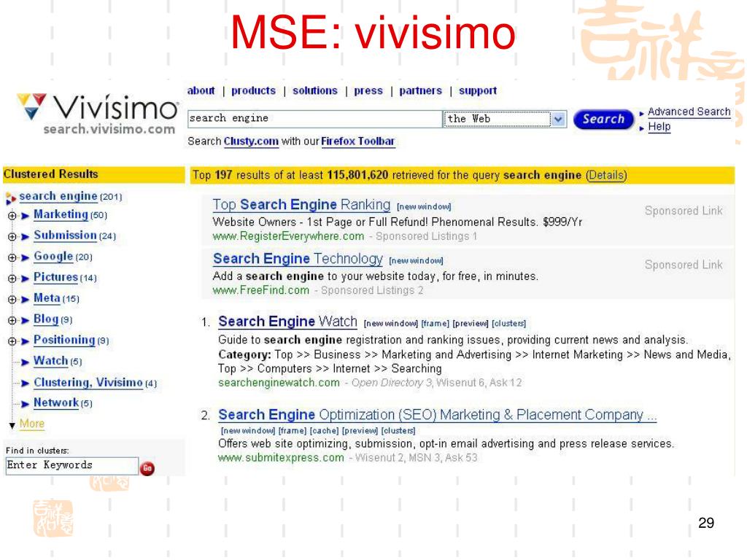This screenshot has width=747, height=560.
Task: Click the Vivisimo logo
Action: pos(98,113)
